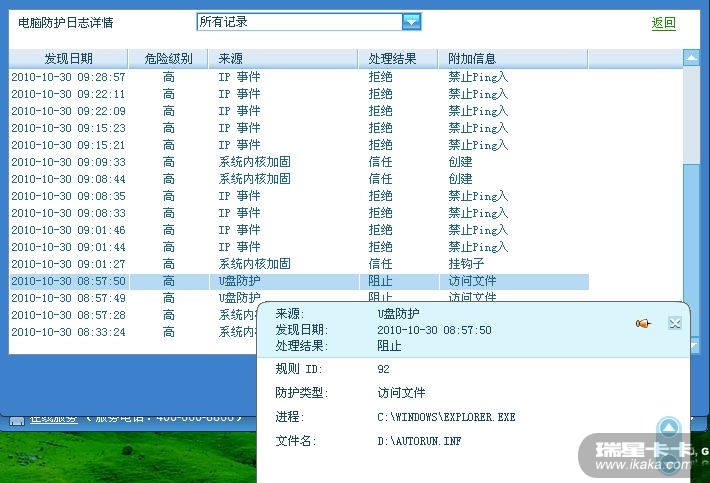Open the 所有记录 filter combo box

pos(309,22)
